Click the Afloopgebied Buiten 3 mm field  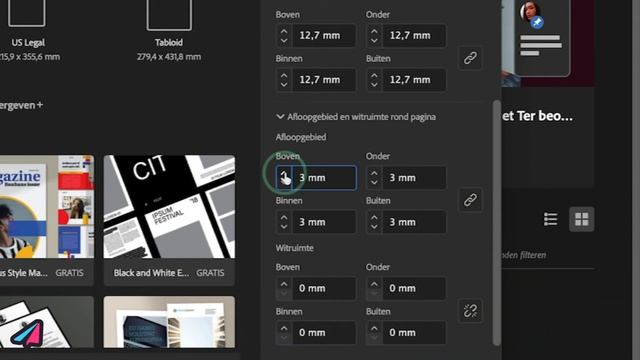click(x=414, y=222)
